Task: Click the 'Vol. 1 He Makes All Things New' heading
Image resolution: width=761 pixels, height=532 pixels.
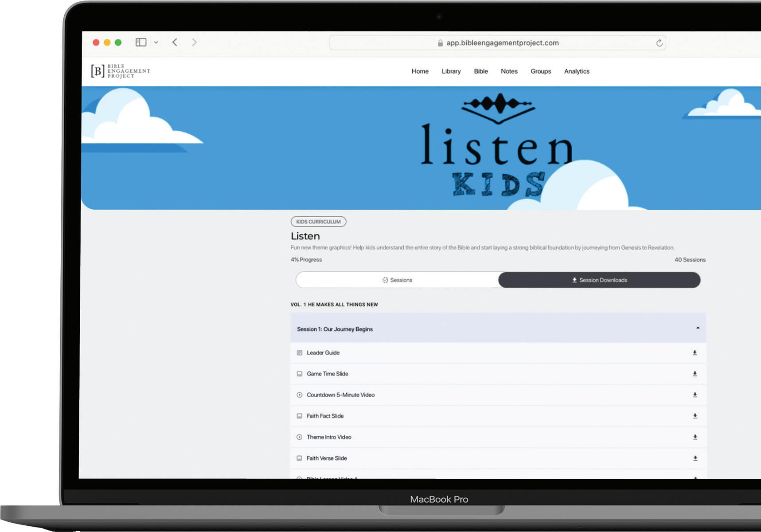Action: tap(334, 305)
